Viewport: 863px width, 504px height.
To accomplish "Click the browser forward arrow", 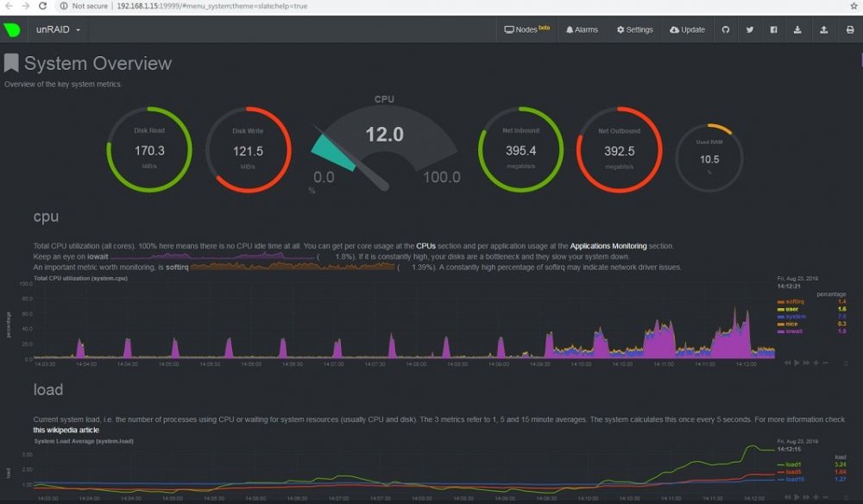I will click(x=25, y=6).
